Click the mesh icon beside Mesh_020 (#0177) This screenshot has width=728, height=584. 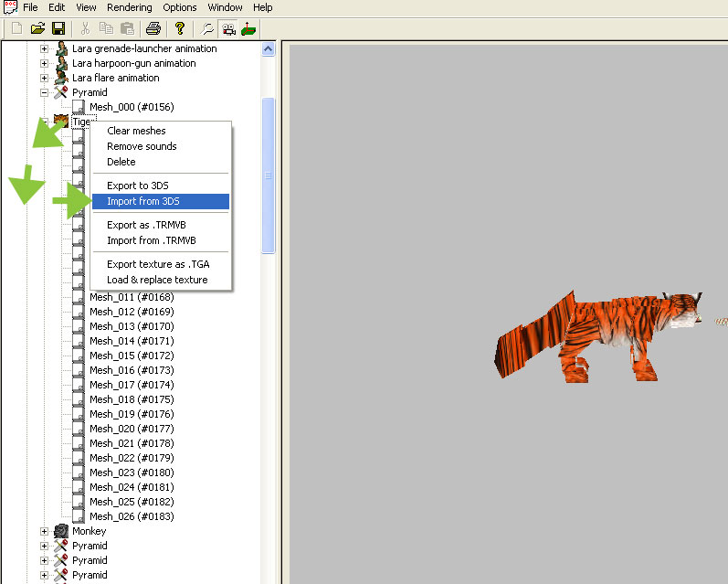tap(78, 429)
